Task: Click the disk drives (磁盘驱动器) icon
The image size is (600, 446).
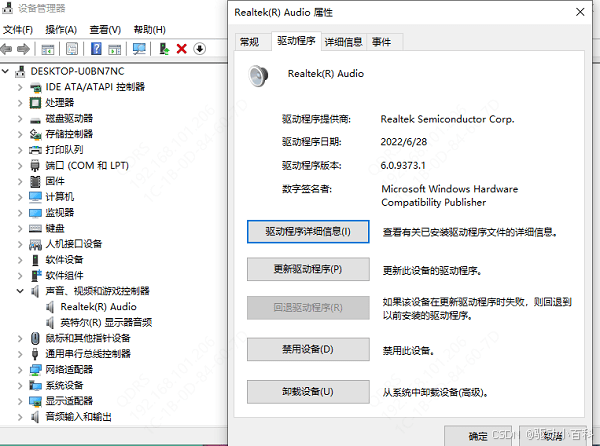Action: [35, 119]
